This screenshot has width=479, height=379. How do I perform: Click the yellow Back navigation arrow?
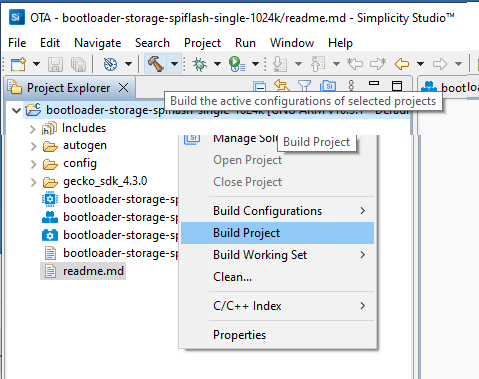(402, 64)
